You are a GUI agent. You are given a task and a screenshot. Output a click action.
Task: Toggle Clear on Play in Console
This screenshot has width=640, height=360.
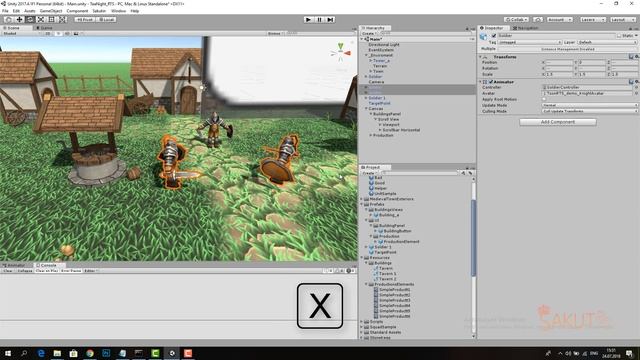tap(47, 271)
